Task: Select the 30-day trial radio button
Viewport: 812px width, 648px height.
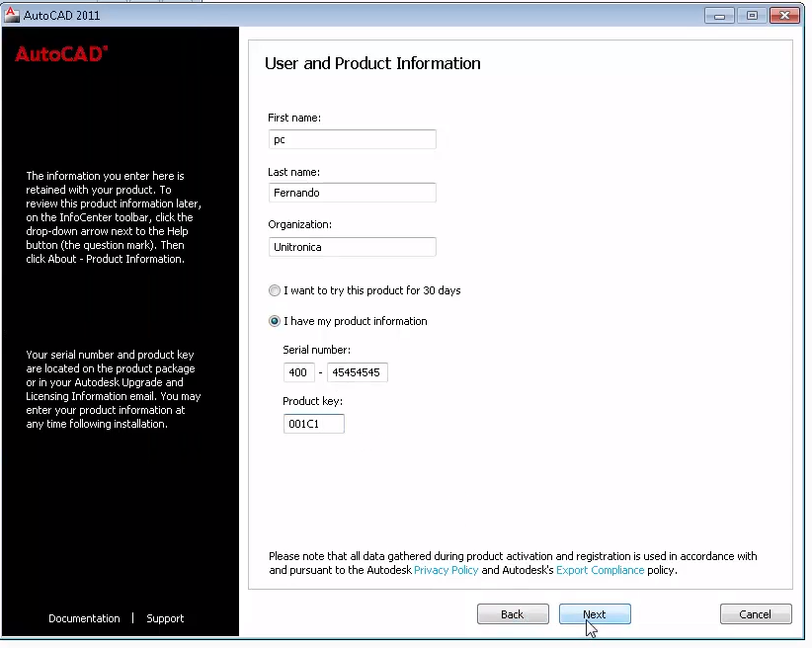Action: (x=275, y=290)
